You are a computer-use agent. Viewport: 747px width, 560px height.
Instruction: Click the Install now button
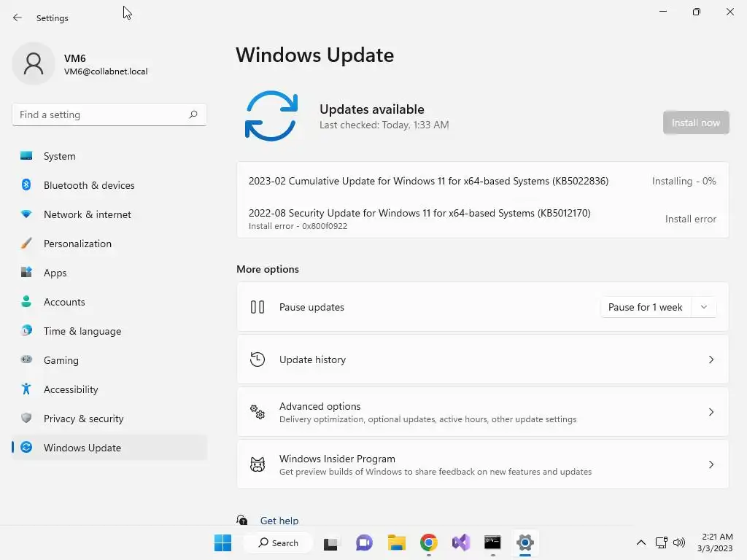[x=696, y=122]
